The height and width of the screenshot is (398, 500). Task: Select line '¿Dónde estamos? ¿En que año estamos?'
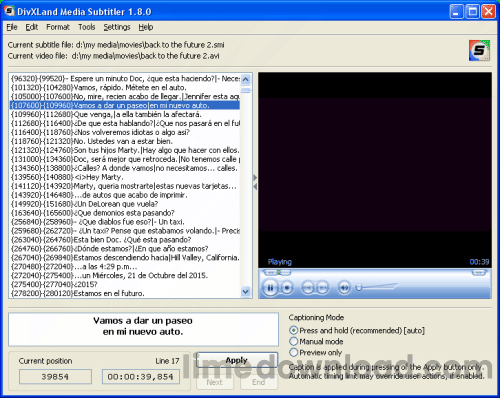(125, 249)
